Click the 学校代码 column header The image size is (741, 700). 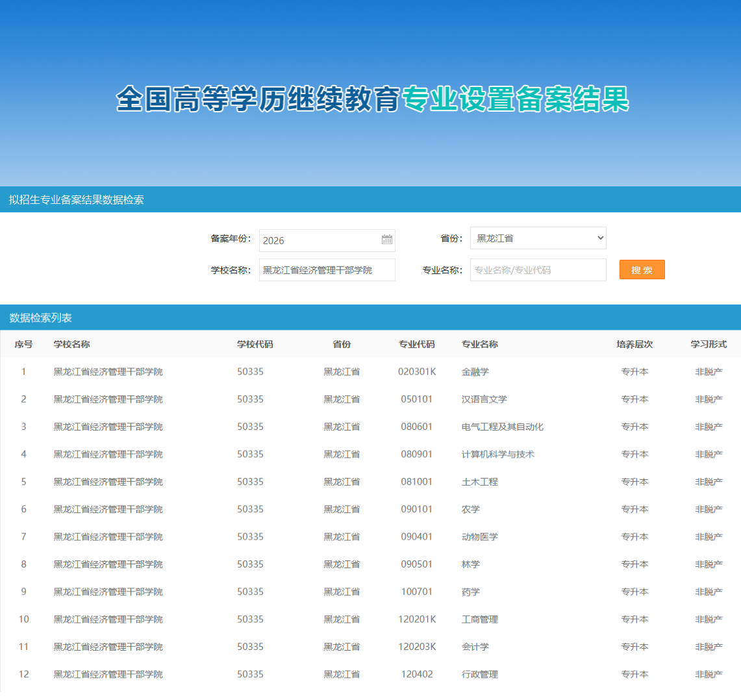(255, 344)
